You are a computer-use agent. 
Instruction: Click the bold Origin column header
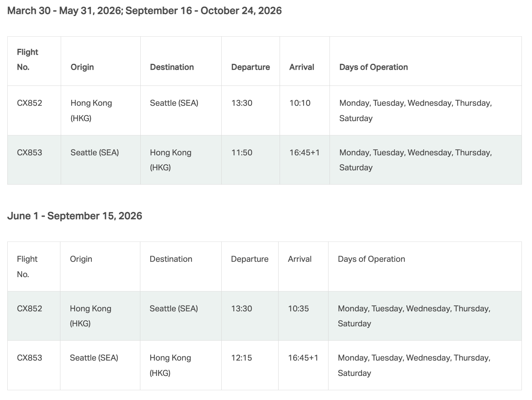point(82,67)
